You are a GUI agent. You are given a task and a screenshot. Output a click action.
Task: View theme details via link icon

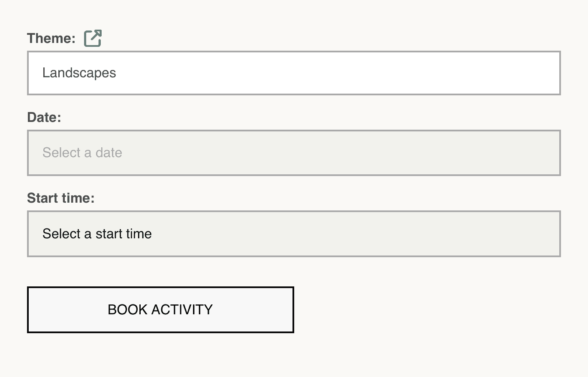93,38
